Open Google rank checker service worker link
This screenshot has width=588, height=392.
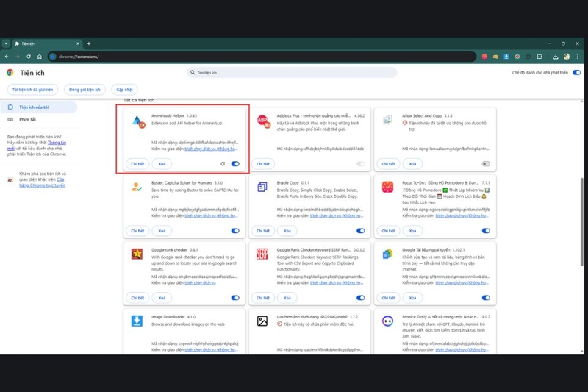[200, 282]
